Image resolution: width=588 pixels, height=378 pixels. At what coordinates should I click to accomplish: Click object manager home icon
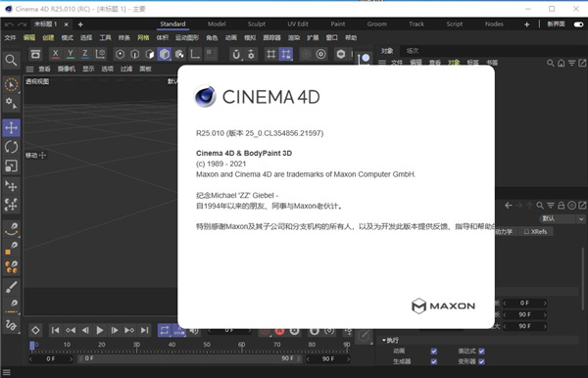pyautogui.click(x=561, y=63)
